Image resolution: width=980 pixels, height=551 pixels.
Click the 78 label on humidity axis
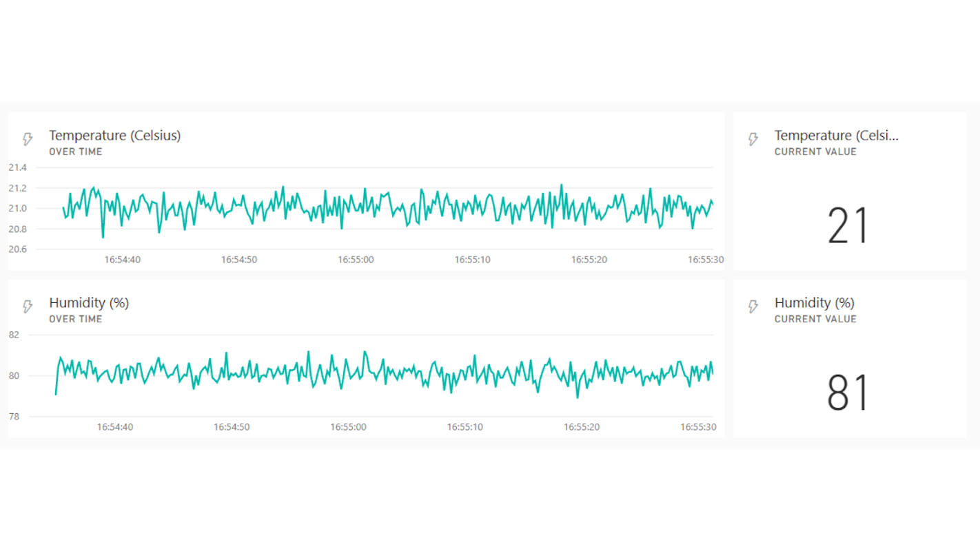14,417
